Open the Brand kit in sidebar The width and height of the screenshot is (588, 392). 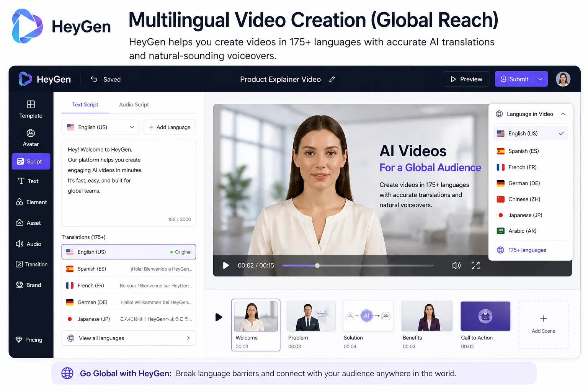click(x=28, y=285)
